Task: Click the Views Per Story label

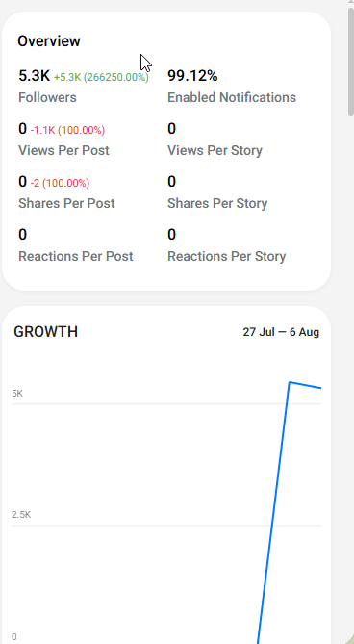Action: click(215, 151)
